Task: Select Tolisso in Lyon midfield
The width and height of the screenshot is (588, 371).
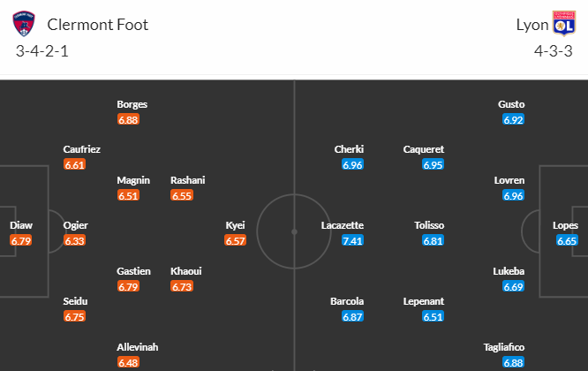Action: tap(429, 225)
